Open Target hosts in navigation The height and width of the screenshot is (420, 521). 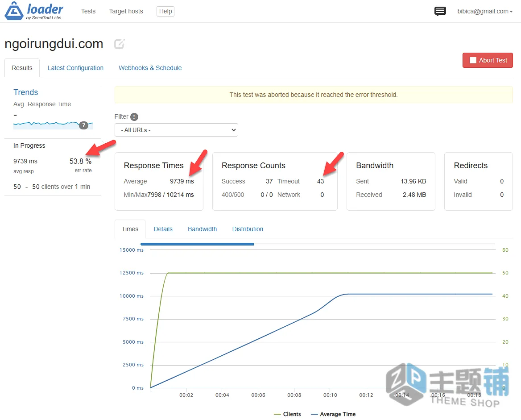[x=126, y=11]
